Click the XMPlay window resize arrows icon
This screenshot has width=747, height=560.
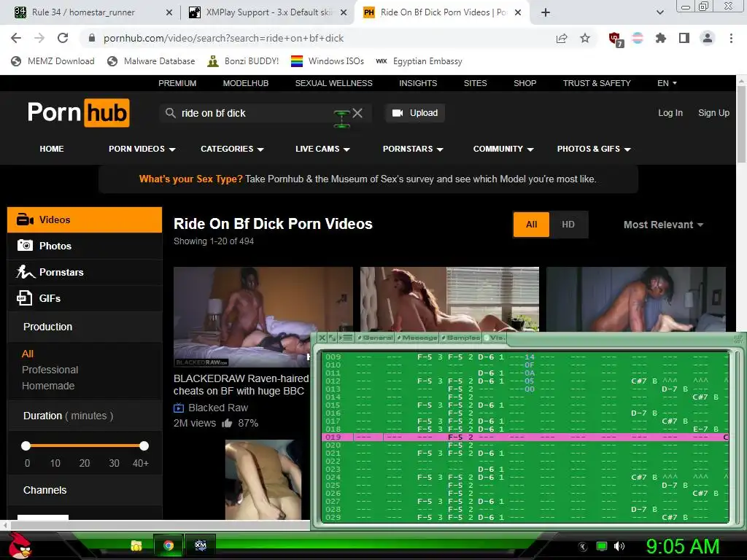coord(332,338)
